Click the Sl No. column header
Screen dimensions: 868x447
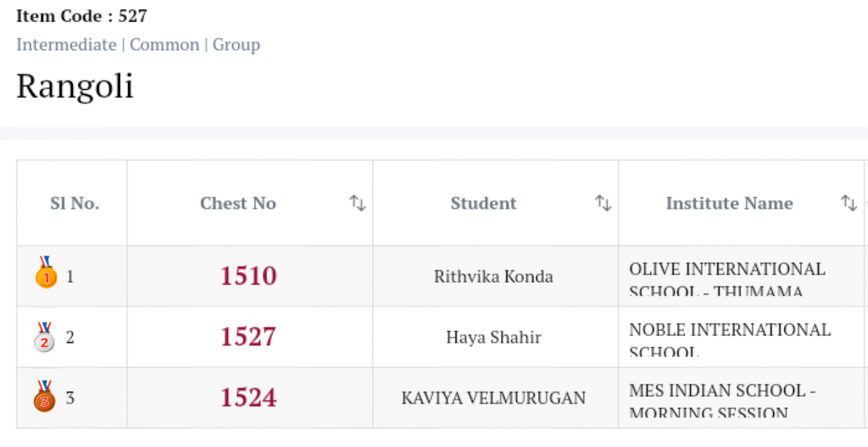74,204
